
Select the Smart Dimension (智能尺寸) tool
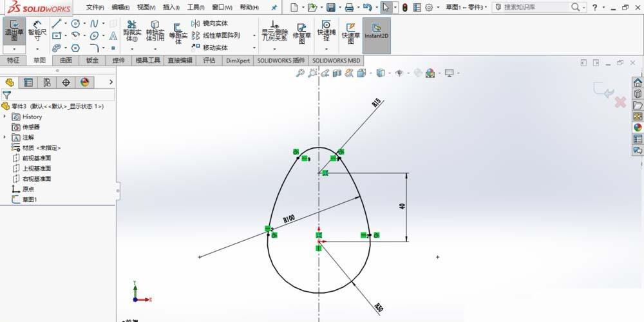[37, 31]
